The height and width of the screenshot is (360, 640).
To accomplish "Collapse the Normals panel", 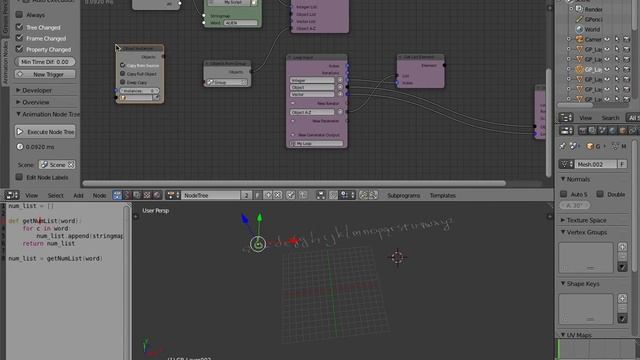I will 576,179.
